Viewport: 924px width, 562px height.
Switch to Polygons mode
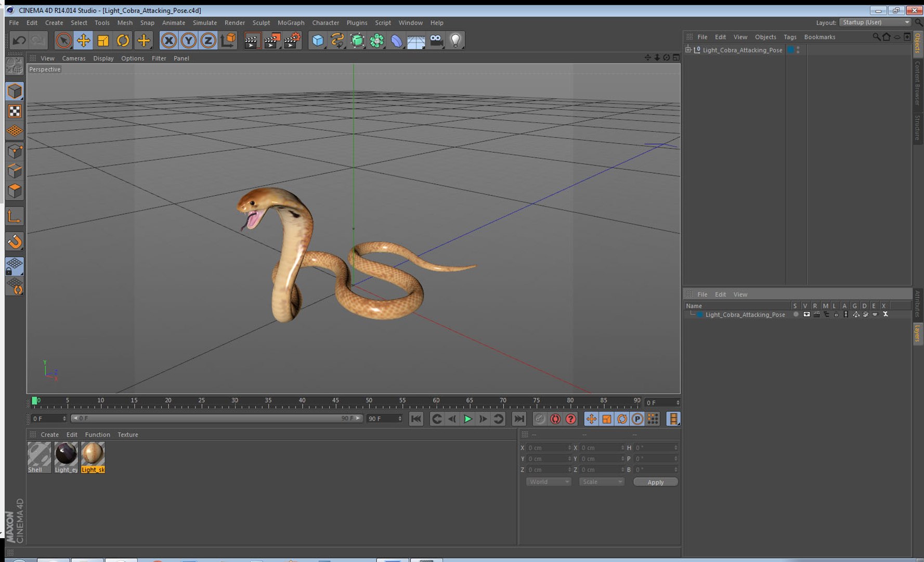(x=15, y=191)
